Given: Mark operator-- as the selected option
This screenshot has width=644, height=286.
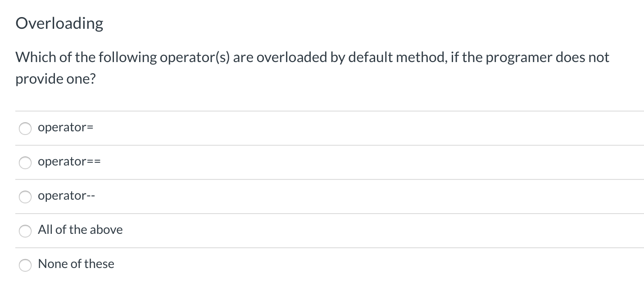Looking at the screenshot, I should 25,197.
